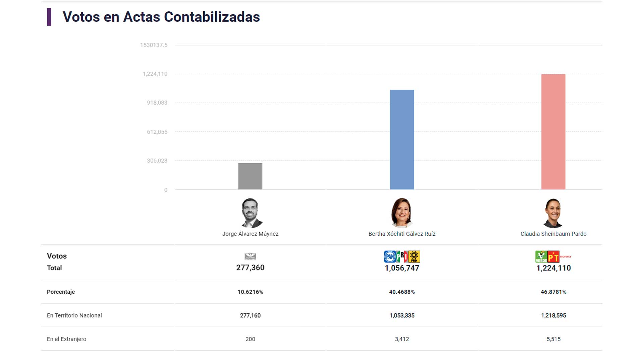Click the yellow PRD party logo
The image size is (644, 362).
click(x=414, y=257)
